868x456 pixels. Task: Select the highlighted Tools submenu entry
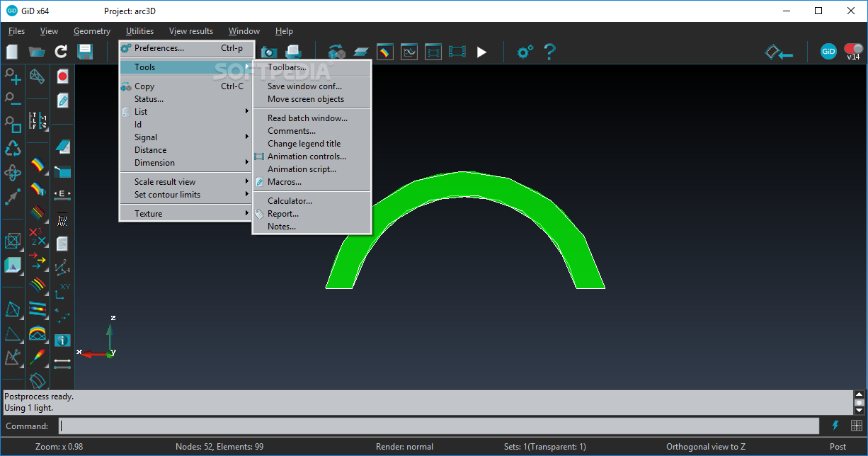pos(186,67)
